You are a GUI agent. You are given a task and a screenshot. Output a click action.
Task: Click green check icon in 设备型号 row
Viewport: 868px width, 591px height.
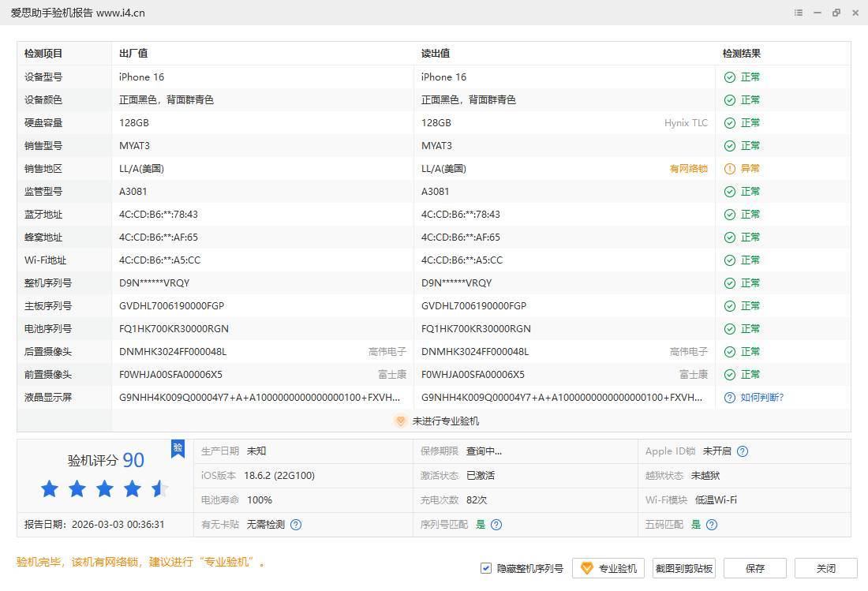[x=730, y=77]
